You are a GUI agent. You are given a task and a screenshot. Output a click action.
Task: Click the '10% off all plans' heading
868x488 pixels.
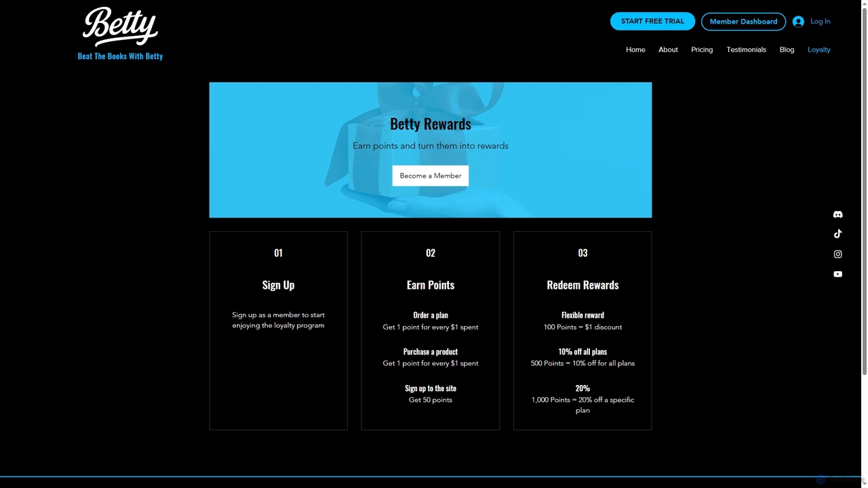pyautogui.click(x=583, y=352)
